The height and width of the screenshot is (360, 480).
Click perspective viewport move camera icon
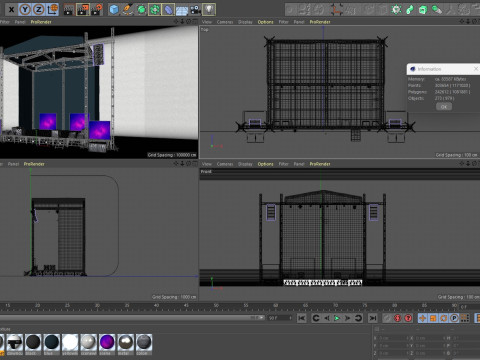click(x=176, y=22)
